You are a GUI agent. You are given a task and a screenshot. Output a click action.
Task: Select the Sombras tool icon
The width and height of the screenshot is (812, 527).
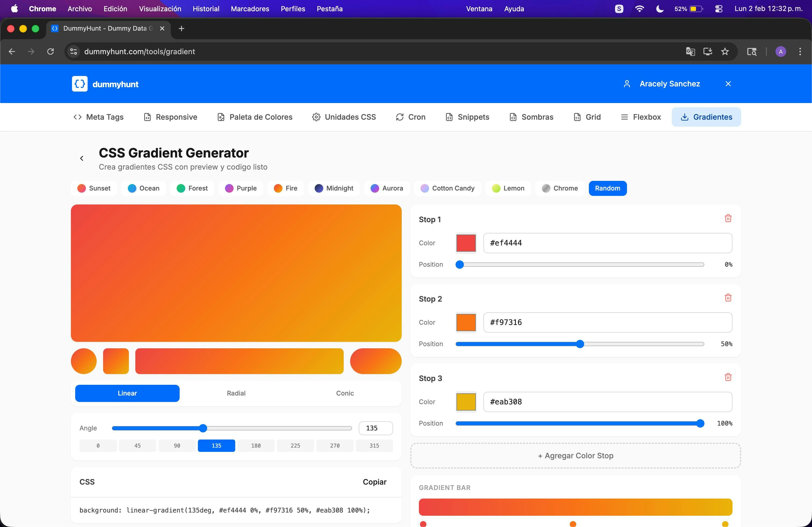[513, 117]
